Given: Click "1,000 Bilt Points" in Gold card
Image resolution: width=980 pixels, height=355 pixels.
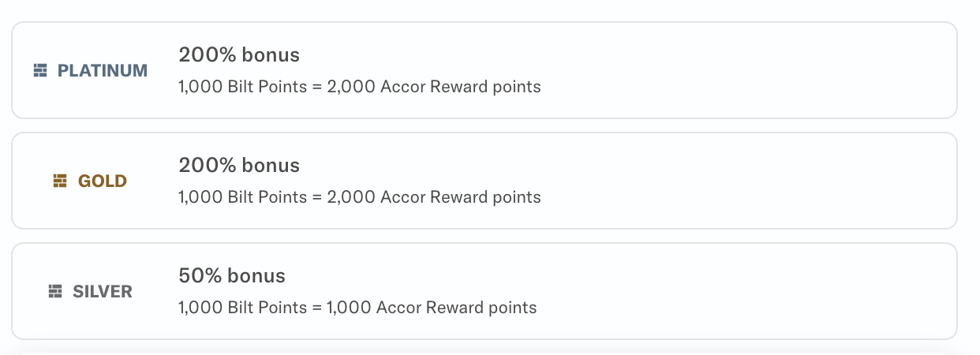Looking at the screenshot, I should pos(242,197).
